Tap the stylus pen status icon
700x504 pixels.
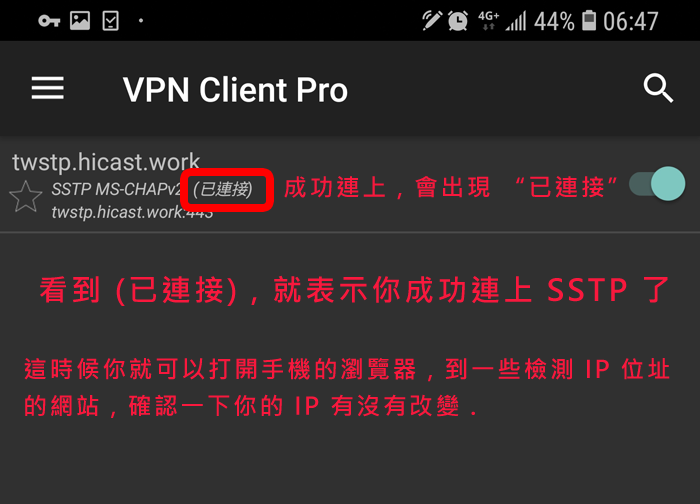pos(432,21)
